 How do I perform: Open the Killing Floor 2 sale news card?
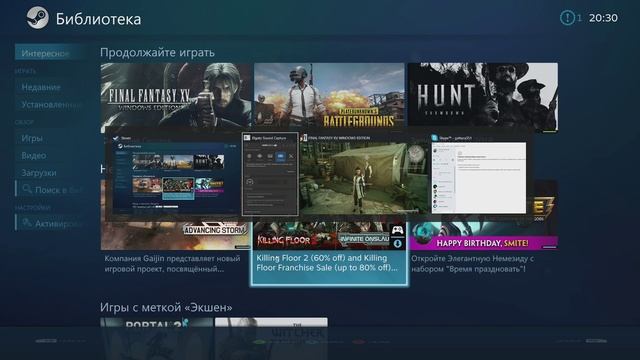click(329, 253)
